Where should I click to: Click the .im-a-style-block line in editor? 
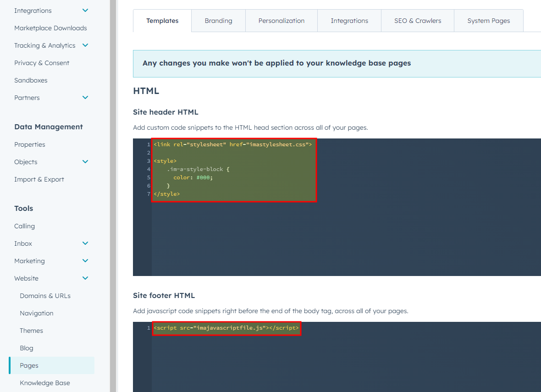198,169
